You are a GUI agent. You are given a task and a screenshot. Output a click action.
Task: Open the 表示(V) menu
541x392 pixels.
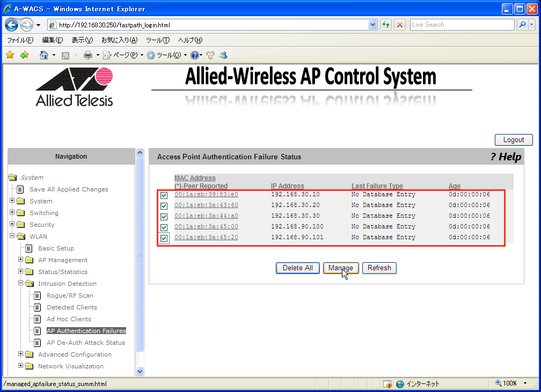coord(82,40)
